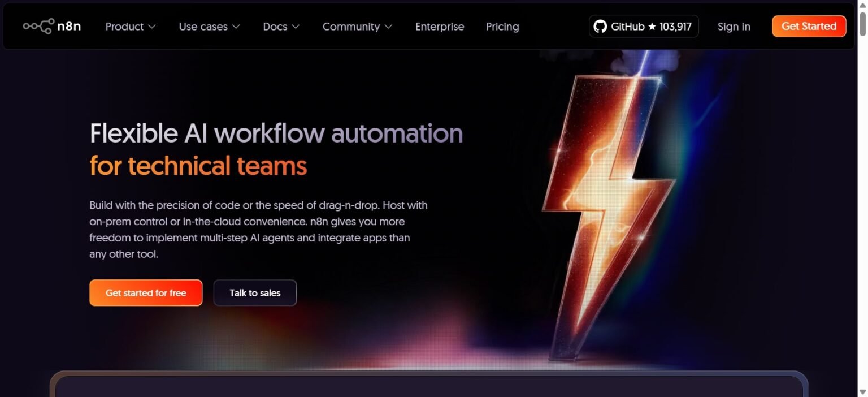Go to the Pricing page
This screenshot has height=397, width=868.
click(x=502, y=27)
